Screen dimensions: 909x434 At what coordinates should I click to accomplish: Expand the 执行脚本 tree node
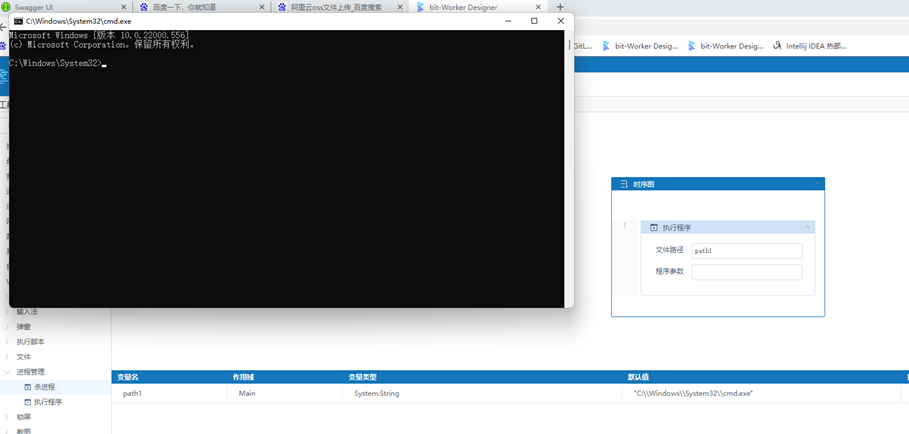click(9, 342)
